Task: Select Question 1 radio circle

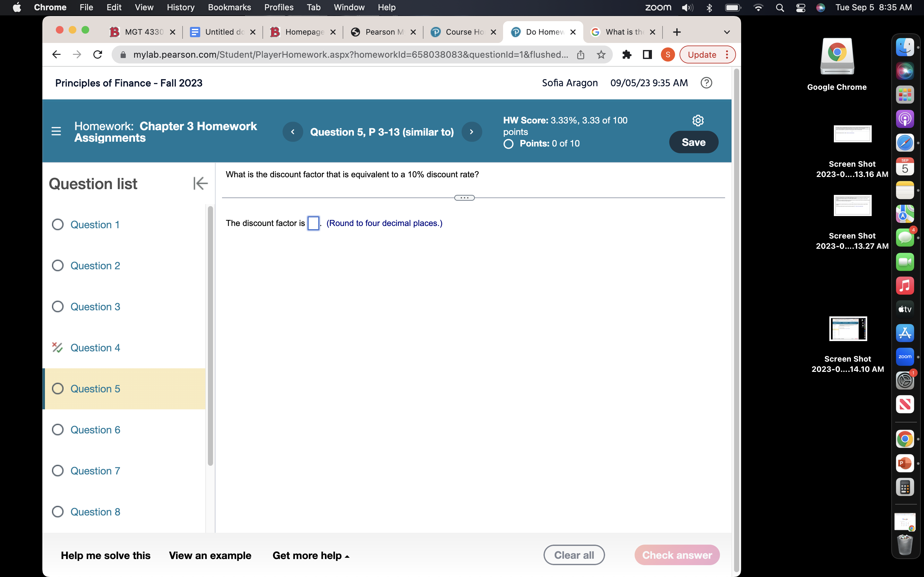Action: pyautogui.click(x=58, y=224)
